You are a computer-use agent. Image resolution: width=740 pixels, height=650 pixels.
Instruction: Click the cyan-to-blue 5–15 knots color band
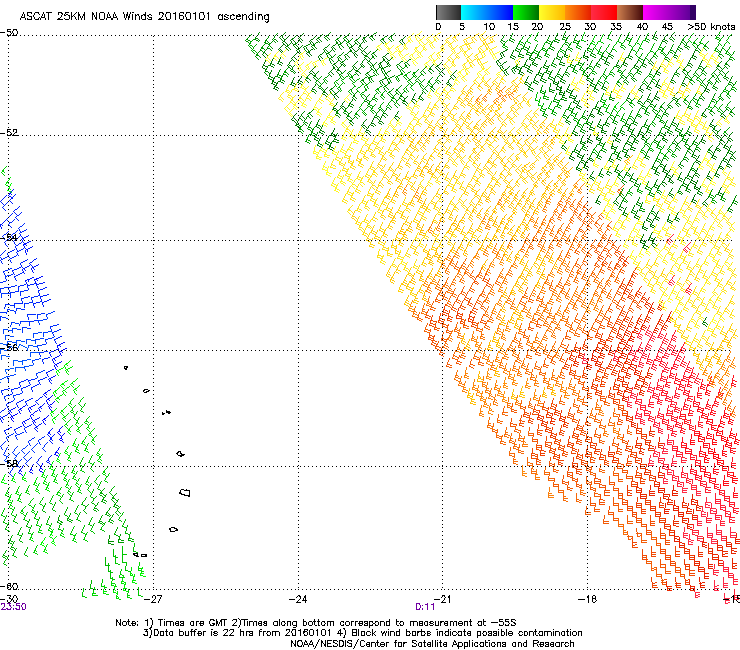[487, 12]
